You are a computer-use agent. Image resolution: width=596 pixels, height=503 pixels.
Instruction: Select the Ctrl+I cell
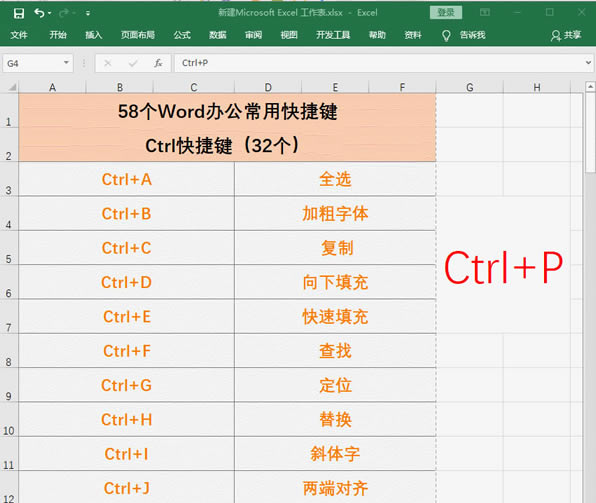pos(127,454)
